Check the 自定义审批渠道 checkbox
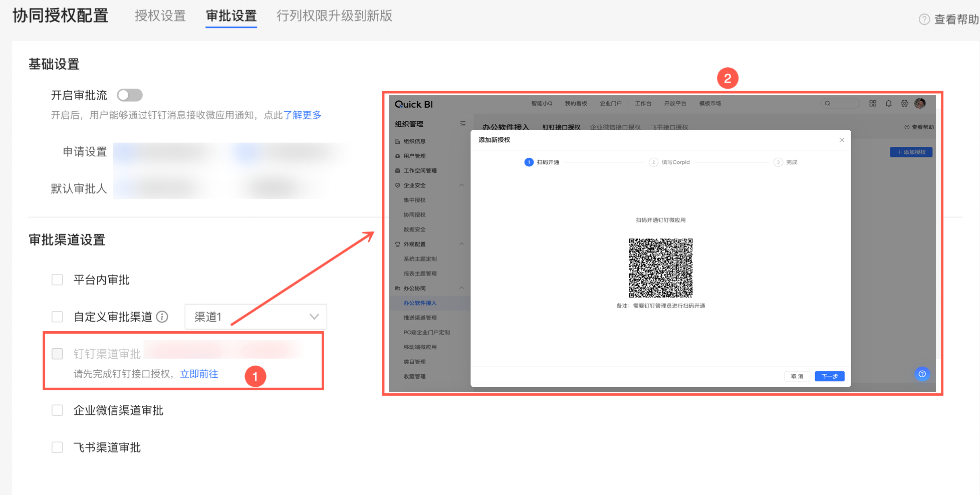The width and height of the screenshot is (980, 495). (x=58, y=317)
